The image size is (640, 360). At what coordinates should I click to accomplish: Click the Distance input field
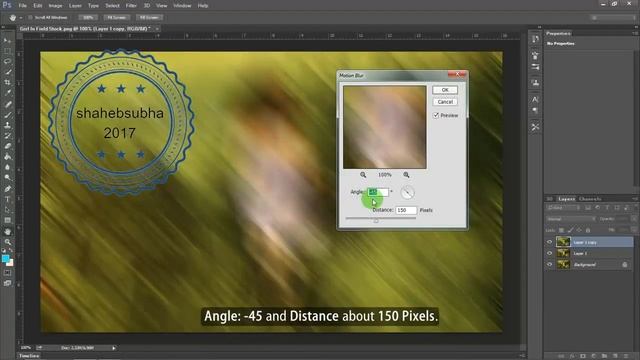coord(406,210)
